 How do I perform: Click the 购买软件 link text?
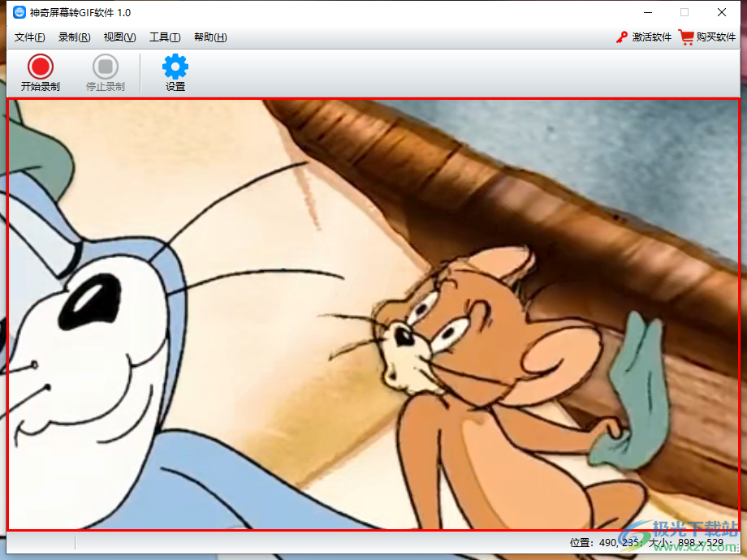(716, 37)
